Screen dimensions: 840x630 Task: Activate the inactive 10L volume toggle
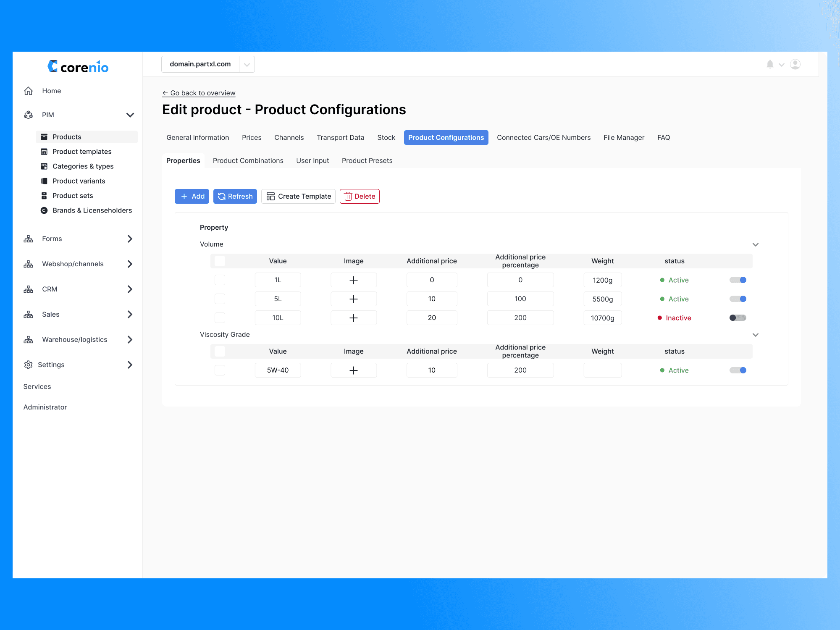[x=738, y=318]
